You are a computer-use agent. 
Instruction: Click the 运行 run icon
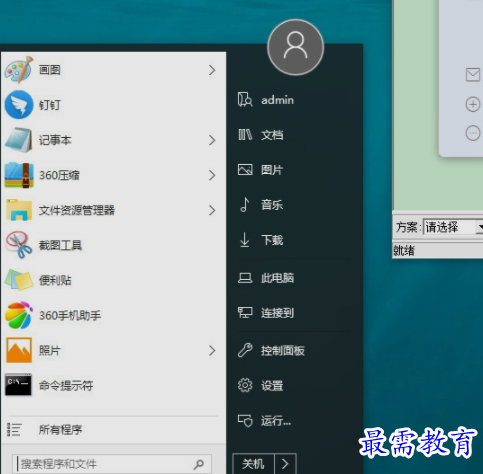245,421
